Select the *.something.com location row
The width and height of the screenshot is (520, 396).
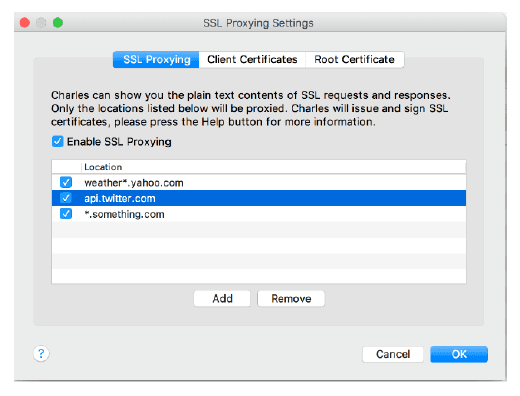click(x=259, y=214)
